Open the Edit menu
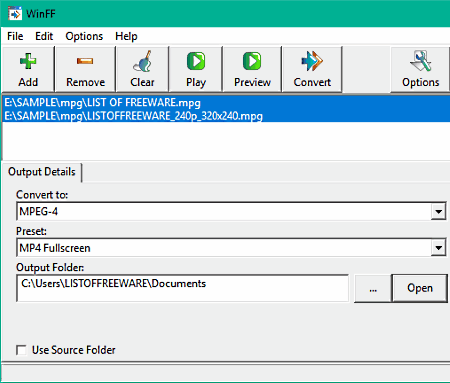450x383 pixels. (44, 36)
